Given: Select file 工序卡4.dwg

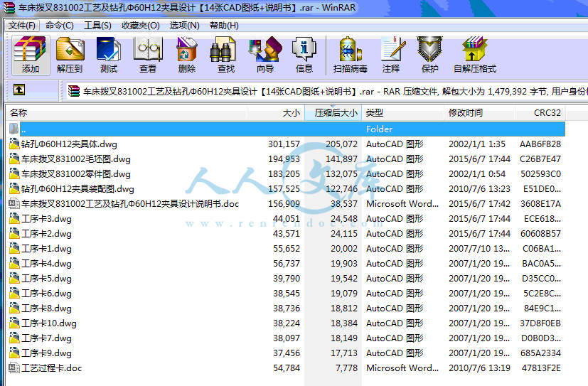Looking at the screenshot, I should click(46, 264).
